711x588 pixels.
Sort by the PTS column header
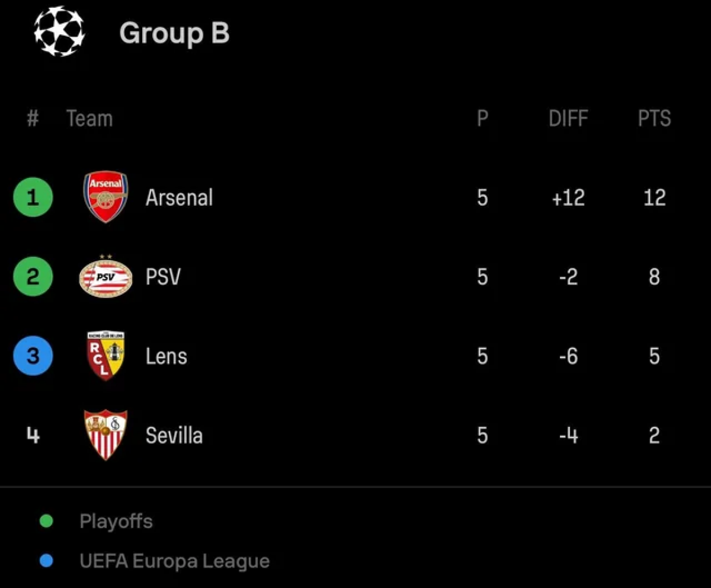(655, 119)
